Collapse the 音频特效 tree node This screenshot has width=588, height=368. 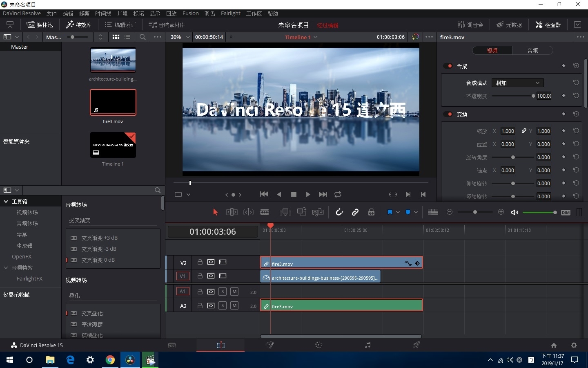click(6, 268)
